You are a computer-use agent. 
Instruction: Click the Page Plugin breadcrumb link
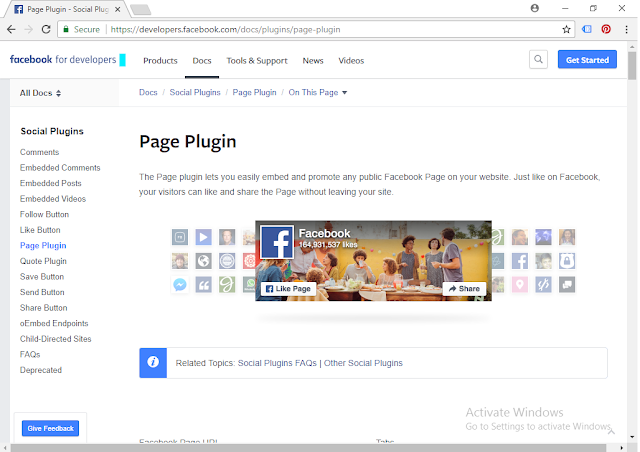coord(254,92)
